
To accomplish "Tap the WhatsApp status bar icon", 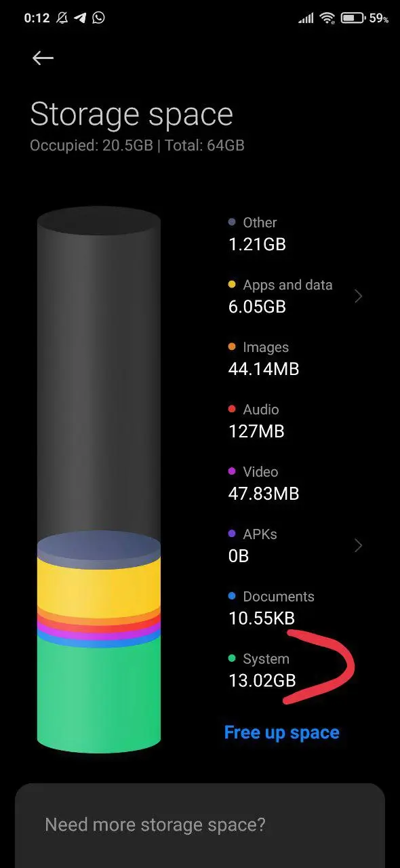I will coord(99,18).
